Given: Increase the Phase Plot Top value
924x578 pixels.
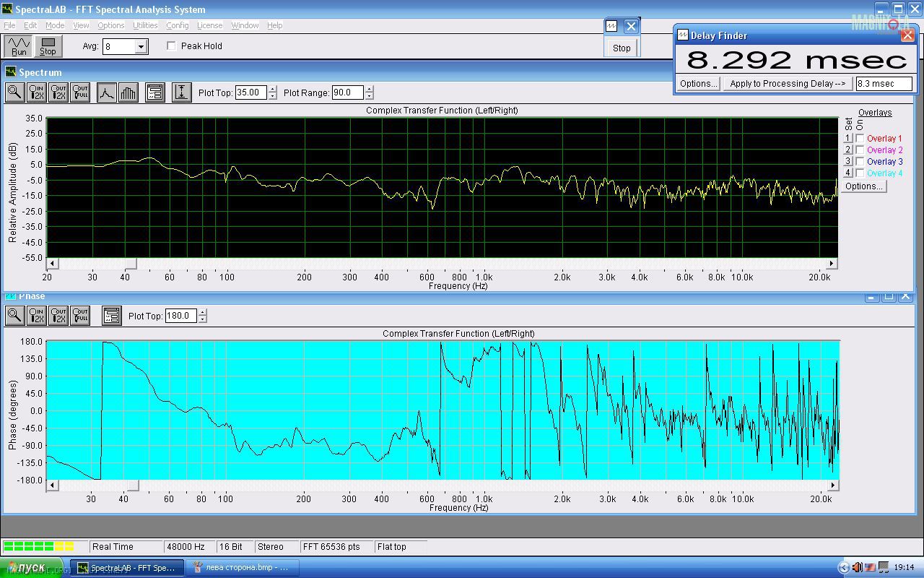Looking at the screenshot, I should [202, 312].
